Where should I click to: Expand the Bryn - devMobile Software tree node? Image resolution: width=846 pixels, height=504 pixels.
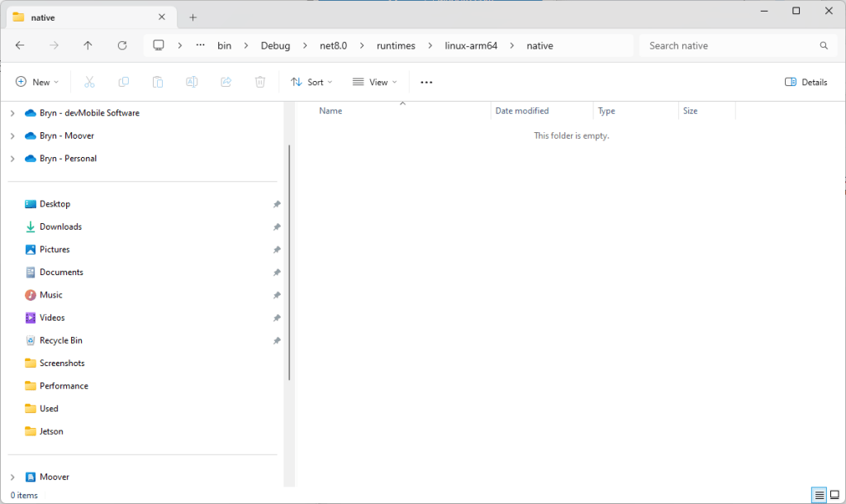point(12,113)
